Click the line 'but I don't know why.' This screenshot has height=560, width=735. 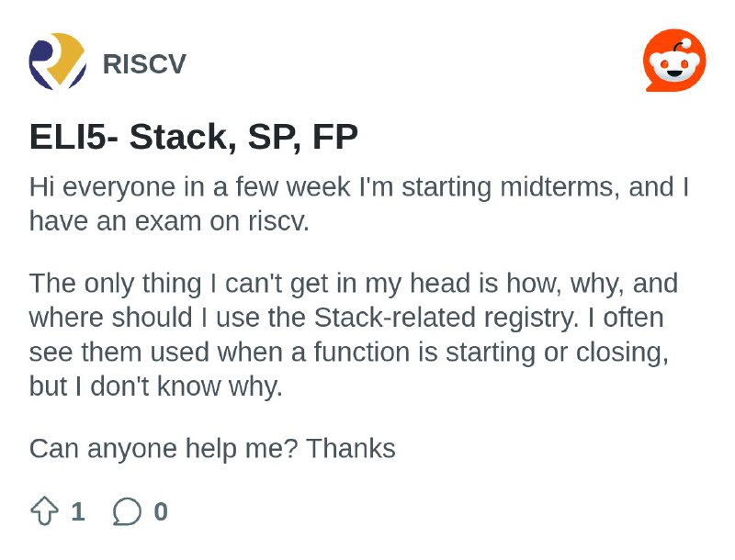(x=156, y=386)
